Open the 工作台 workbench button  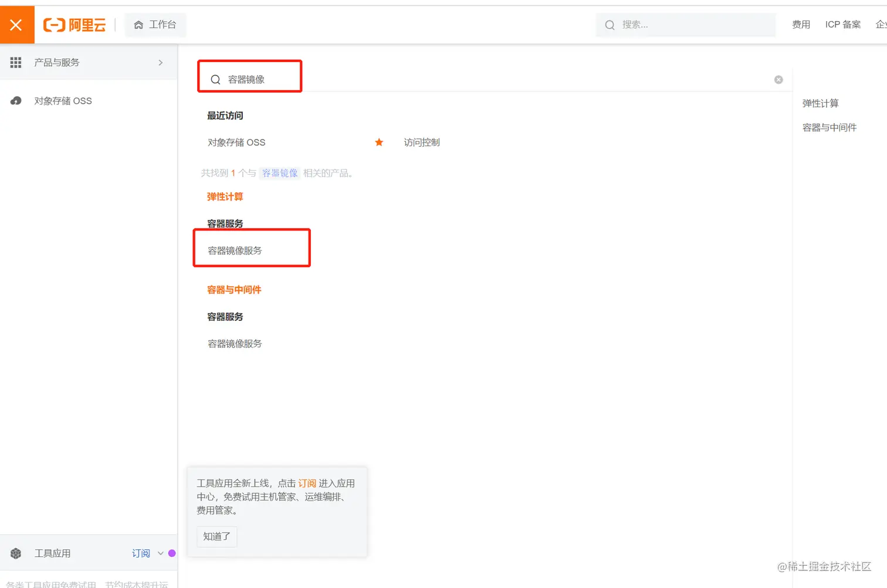click(155, 25)
